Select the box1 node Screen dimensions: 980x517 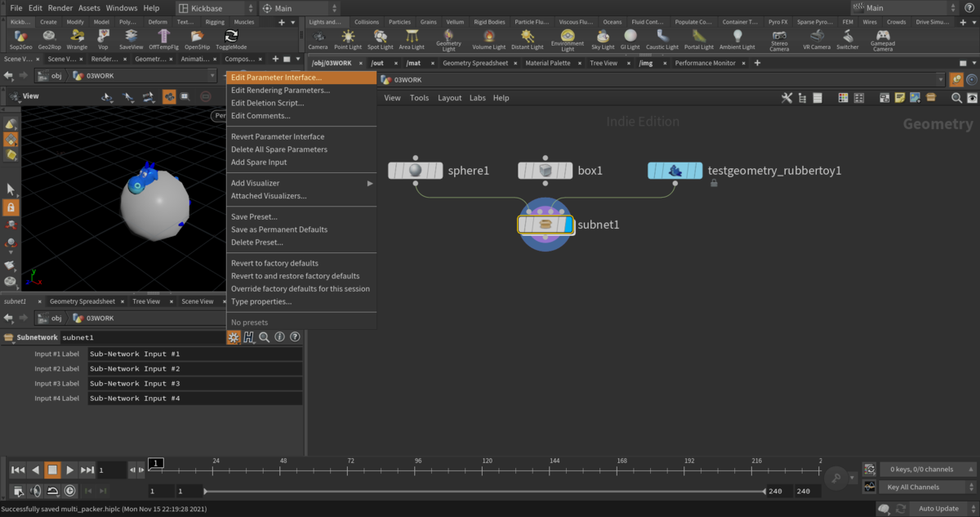click(x=546, y=171)
